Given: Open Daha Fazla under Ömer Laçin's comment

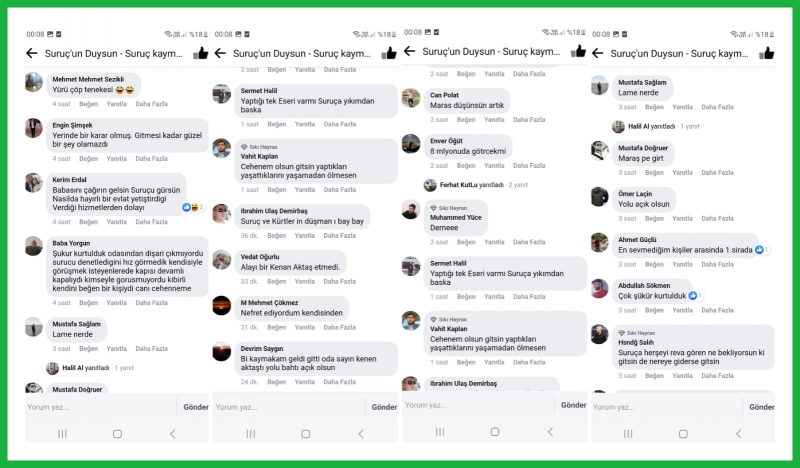Looking at the screenshot, I should click(x=717, y=218).
